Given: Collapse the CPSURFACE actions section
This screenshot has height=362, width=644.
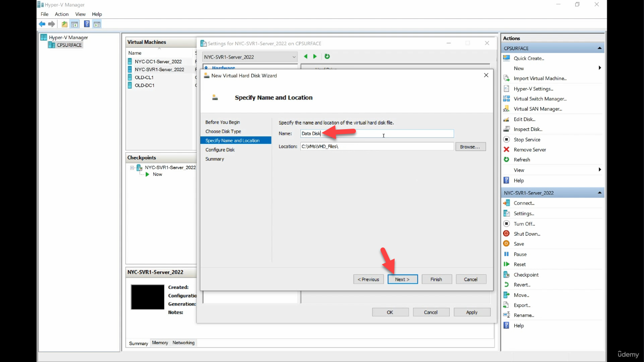Looking at the screenshot, I should tap(600, 48).
